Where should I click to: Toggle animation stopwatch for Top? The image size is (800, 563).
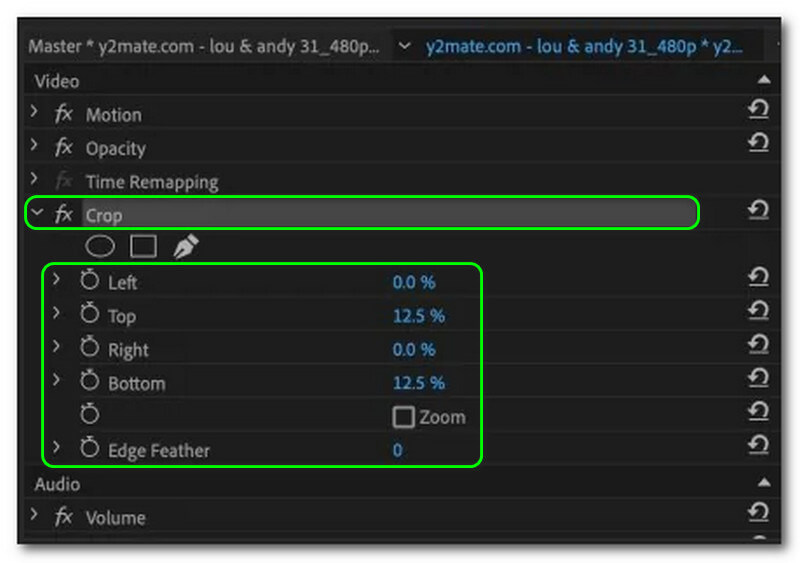pos(90,316)
